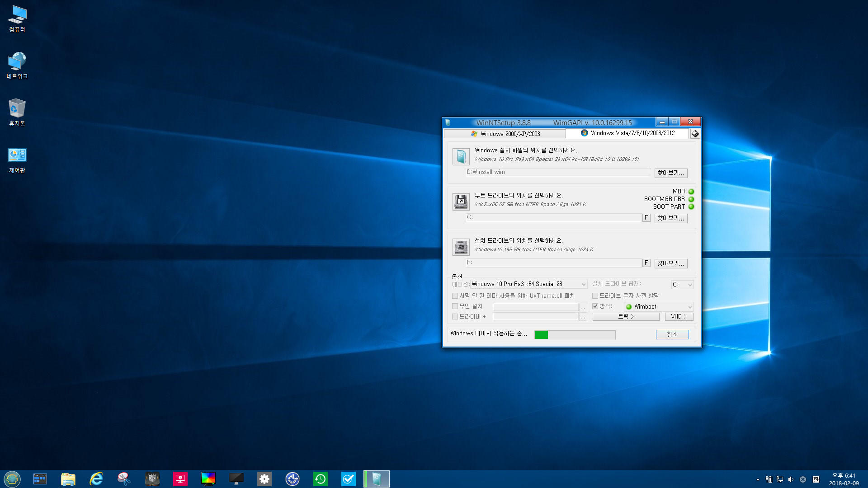
Task: Open the blue checkmark taskbar icon
Action: click(x=349, y=479)
